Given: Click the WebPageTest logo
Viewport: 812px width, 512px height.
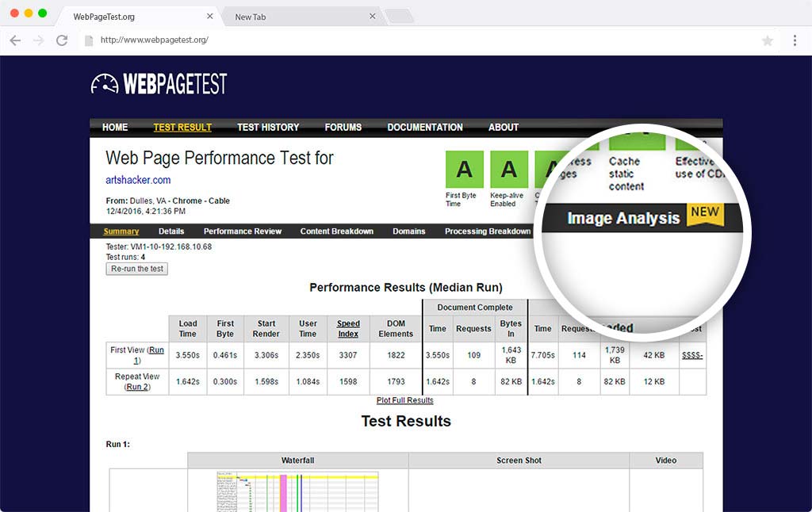Looking at the screenshot, I should pos(159,84).
